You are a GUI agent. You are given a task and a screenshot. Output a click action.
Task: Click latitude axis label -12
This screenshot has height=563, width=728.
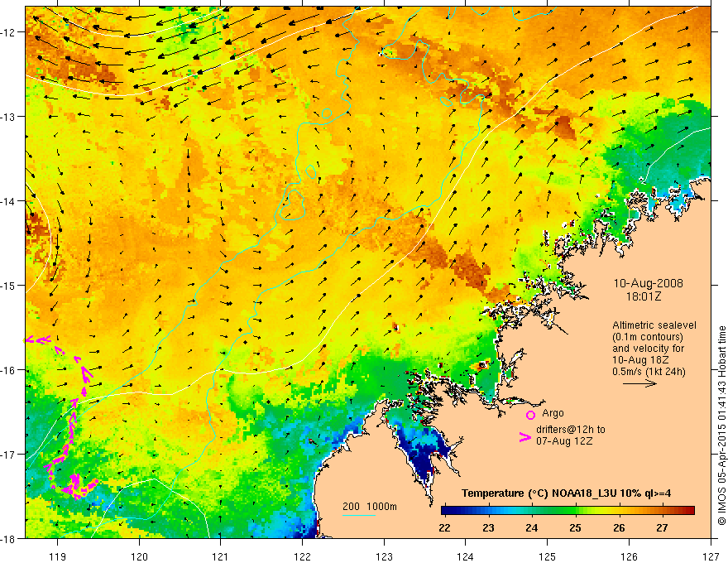(9, 32)
